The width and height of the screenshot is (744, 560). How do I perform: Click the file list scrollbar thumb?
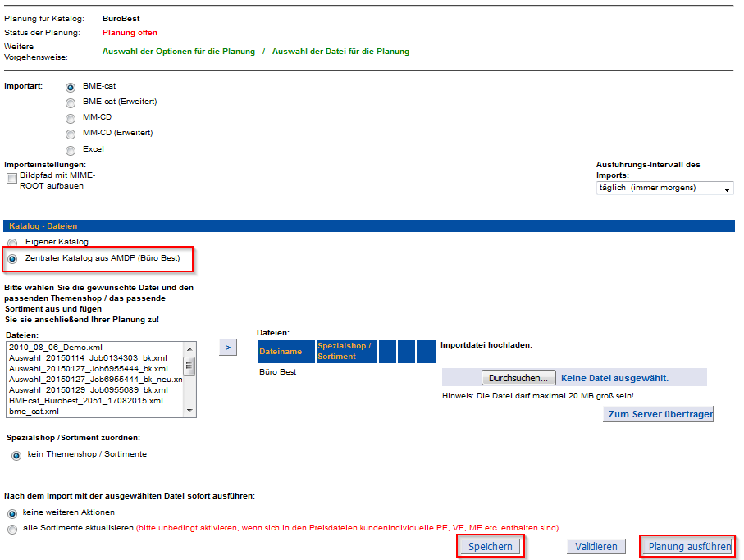click(189, 366)
